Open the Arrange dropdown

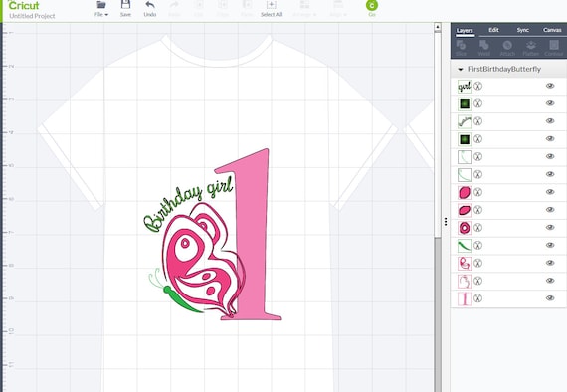coord(304,8)
